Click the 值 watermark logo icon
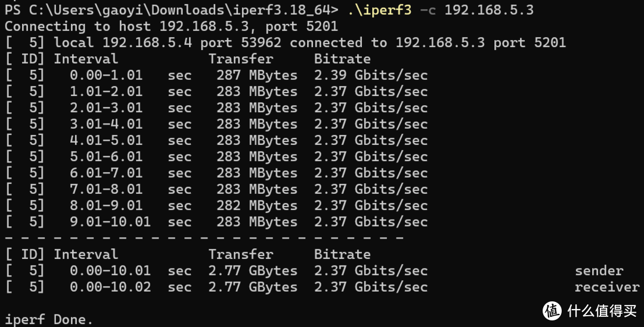 (x=552, y=310)
